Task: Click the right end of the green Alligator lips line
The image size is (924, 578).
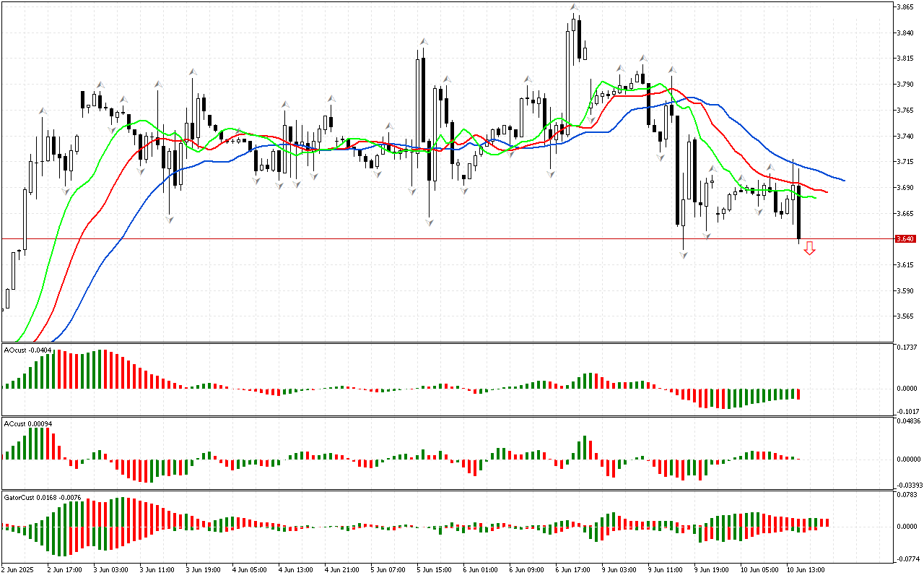Action: [815, 197]
